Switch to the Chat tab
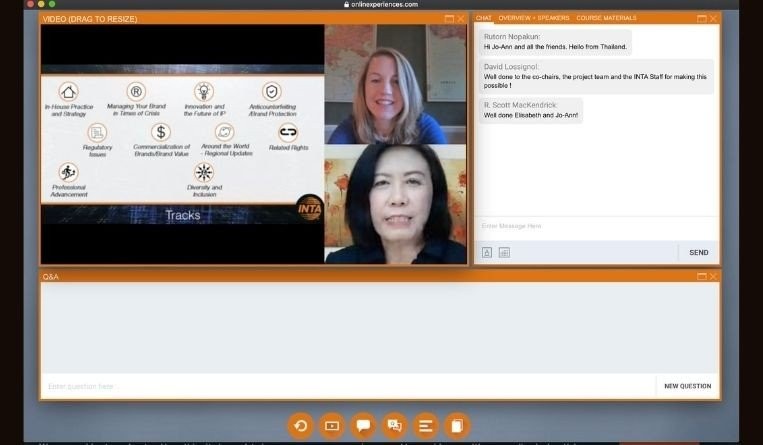This screenshot has height=445, width=763. [484, 18]
